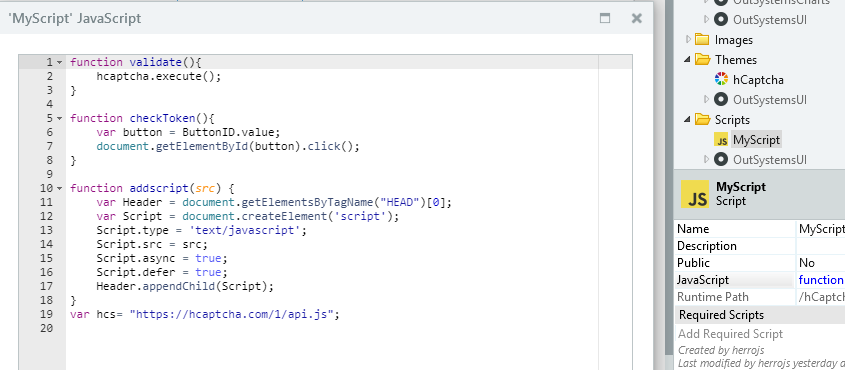Screen dimensions: 845x370
Task: Click the Scripts folder icon
Action: 702,120
